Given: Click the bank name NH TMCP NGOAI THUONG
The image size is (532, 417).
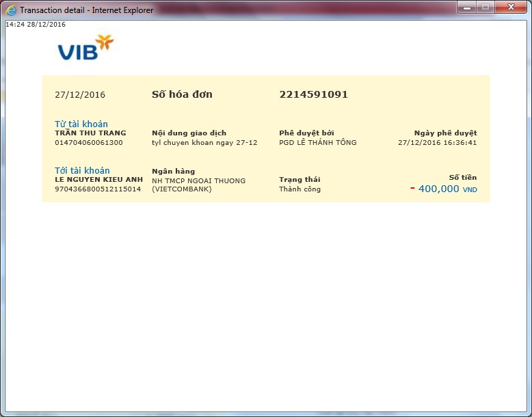Looking at the screenshot, I should (x=198, y=180).
